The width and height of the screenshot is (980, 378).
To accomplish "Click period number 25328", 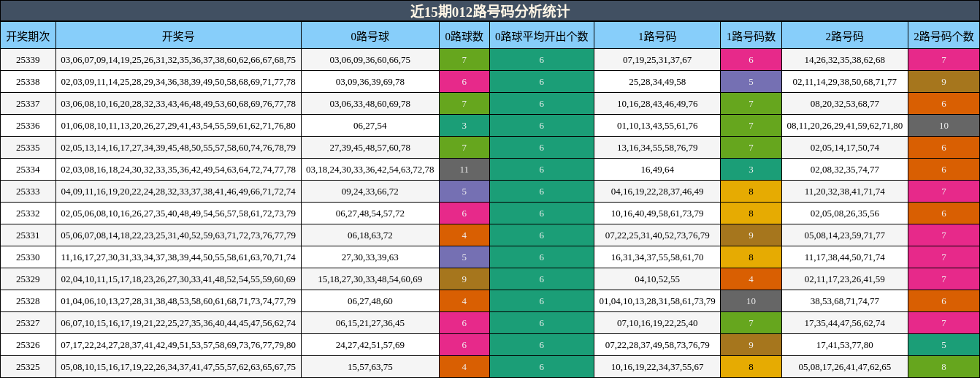I will click(28, 301).
